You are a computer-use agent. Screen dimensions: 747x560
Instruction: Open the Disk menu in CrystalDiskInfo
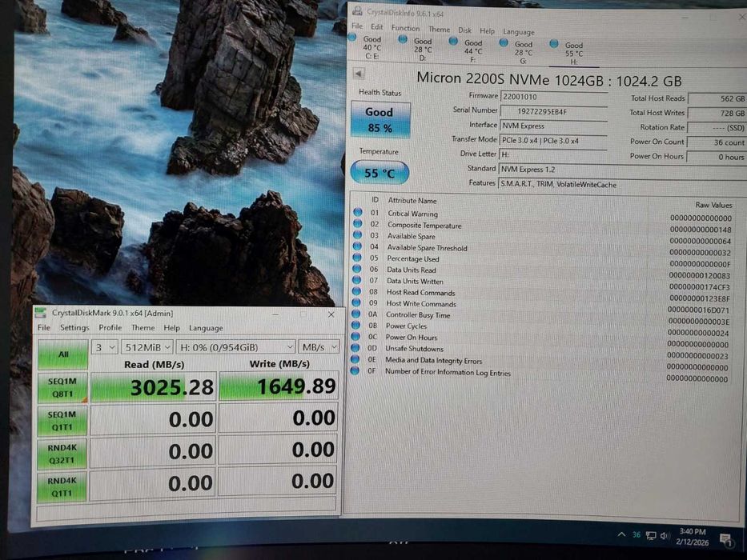[464, 30]
